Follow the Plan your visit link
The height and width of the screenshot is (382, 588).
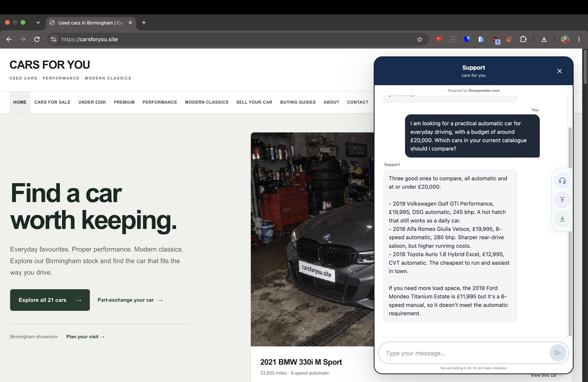(85, 336)
